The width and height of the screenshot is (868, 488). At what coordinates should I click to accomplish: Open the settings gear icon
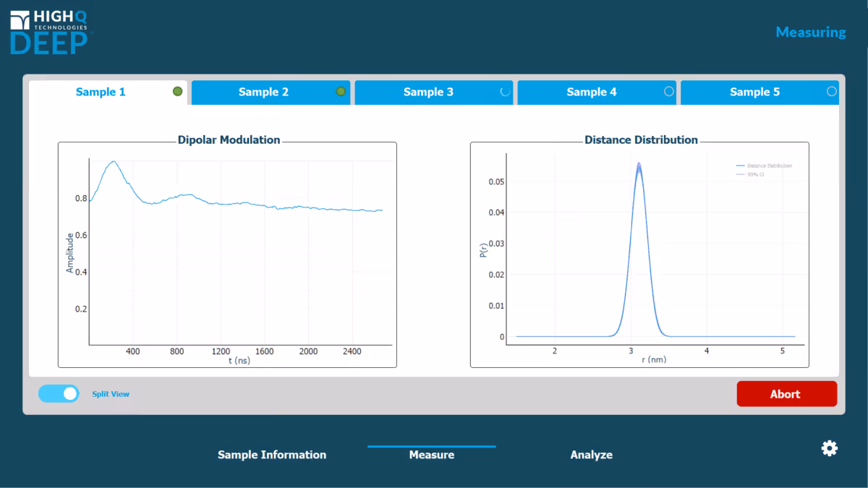[829, 448]
